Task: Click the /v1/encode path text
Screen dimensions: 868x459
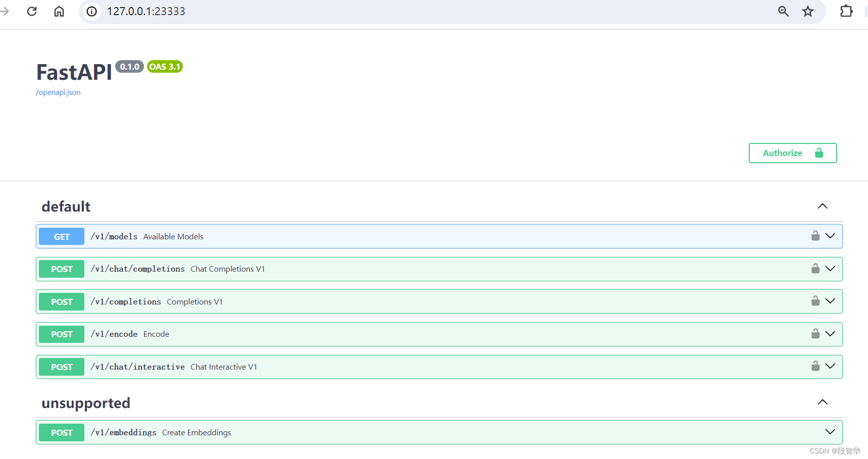Action: coord(114,334)
